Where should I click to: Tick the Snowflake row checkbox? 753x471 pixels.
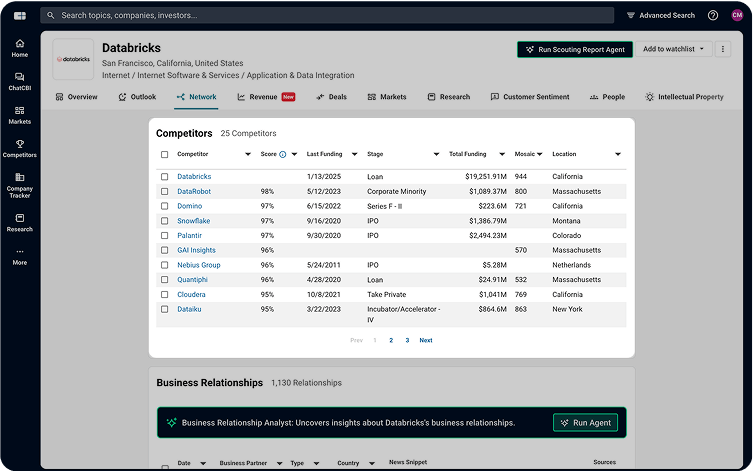[165, 220]
